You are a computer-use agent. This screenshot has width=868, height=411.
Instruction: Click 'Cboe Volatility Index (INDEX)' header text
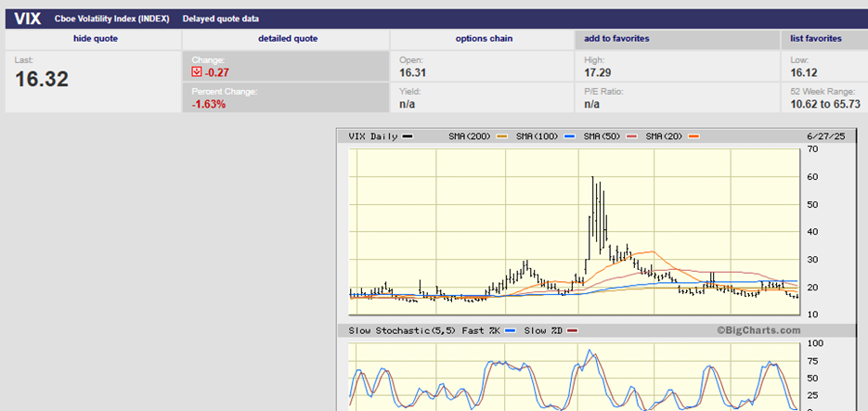pos(111,19)
